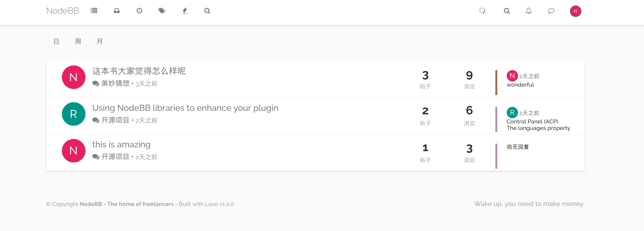Open the popular topics flame icon
This screenshot has height=231, width=644.
click(184, 11)
